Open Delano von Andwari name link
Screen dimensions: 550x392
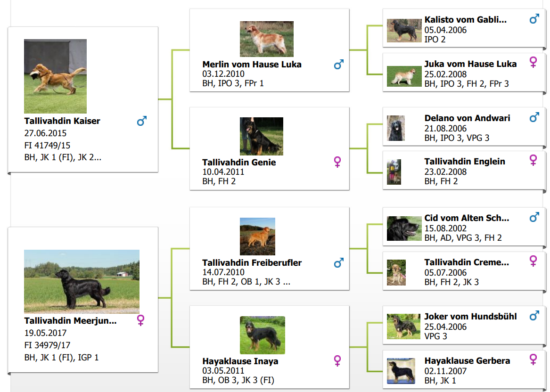[x=467, y=118]
